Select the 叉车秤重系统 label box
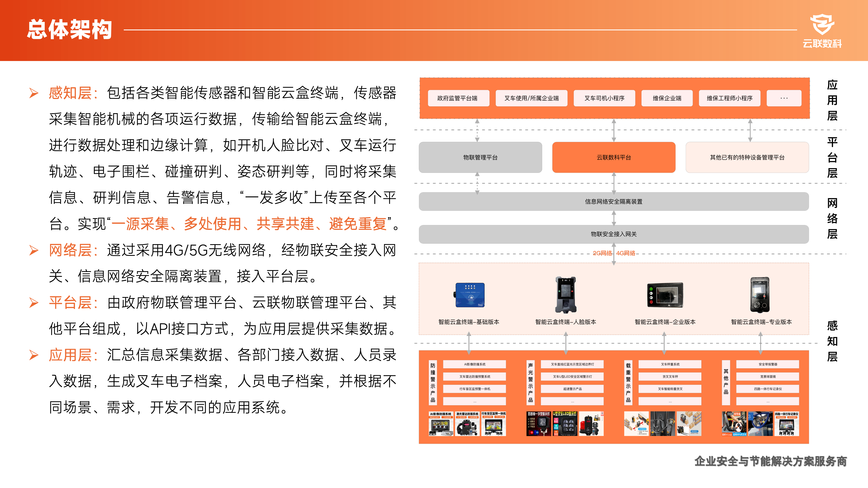This screenshot has width=868, height=488. [669, 364]
